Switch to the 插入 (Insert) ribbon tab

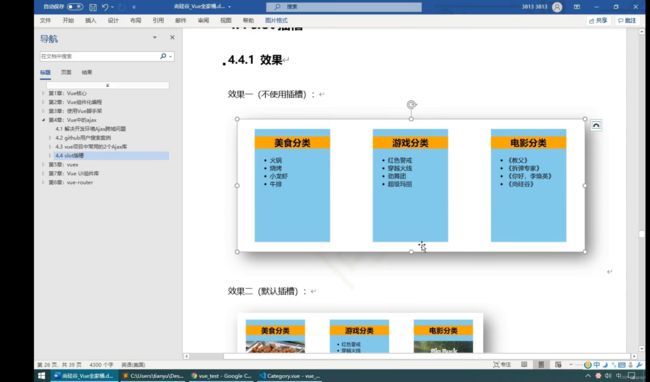[x=90, y=20]
